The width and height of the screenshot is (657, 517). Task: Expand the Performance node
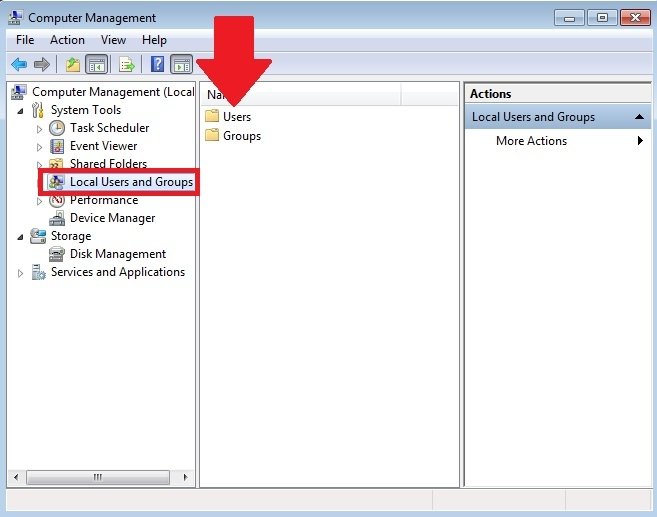(x=39, y=202)
